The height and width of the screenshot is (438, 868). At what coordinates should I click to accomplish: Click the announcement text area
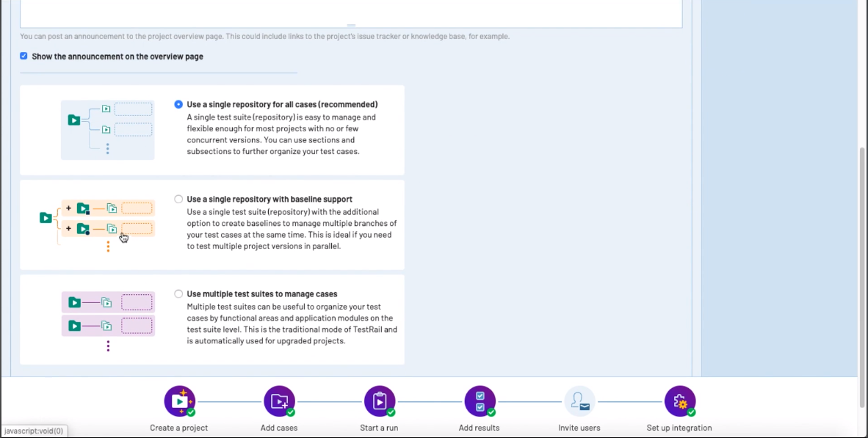tap(350, 11)
